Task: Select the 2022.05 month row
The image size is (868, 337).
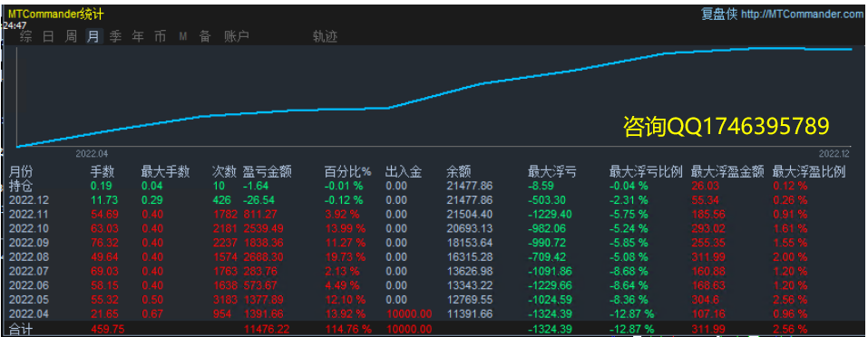Action: pyautogui.click(x=434, y=300)
